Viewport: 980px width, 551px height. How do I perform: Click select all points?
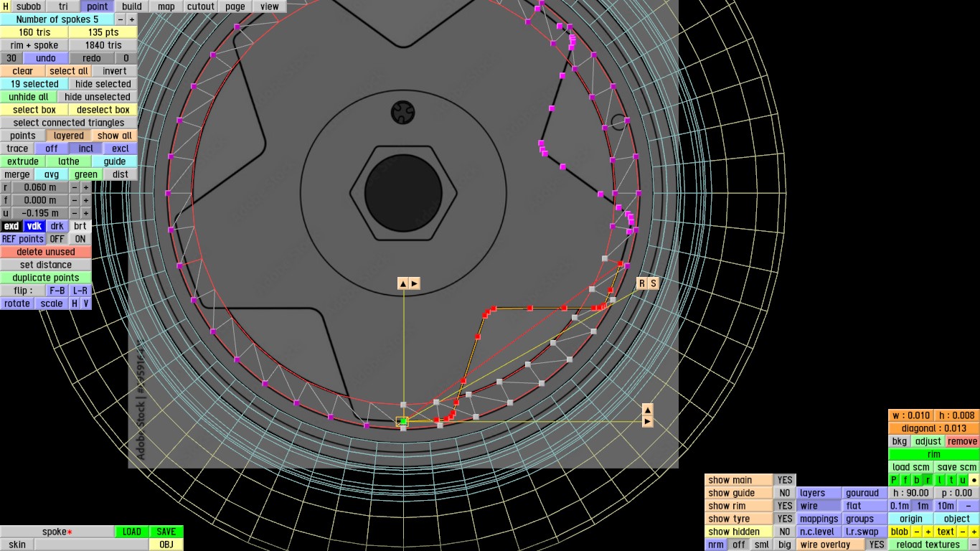[69, 71]
